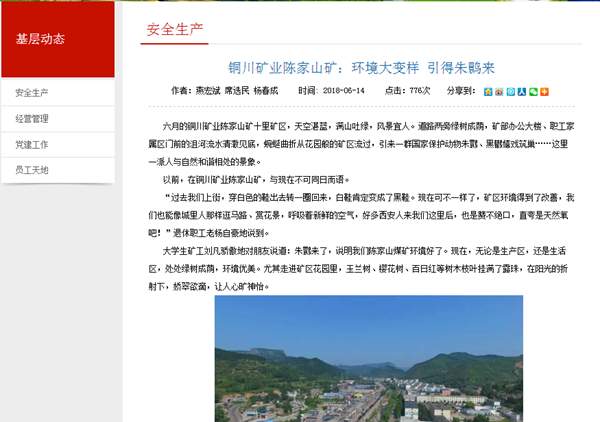Viewport: 600px width, 422px height.
Task: Click the 分享到 label
Action: 461,91
